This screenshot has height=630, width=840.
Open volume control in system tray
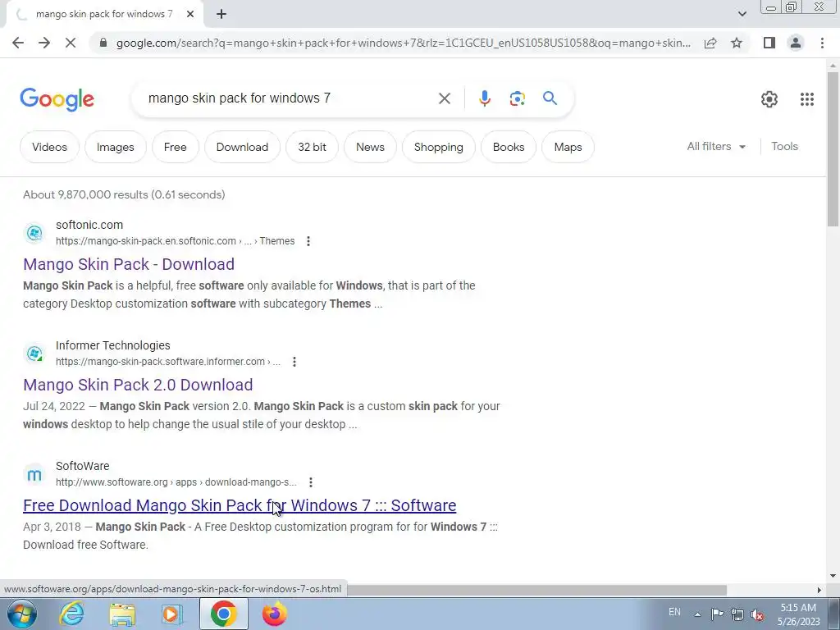[x=757, y=614]
